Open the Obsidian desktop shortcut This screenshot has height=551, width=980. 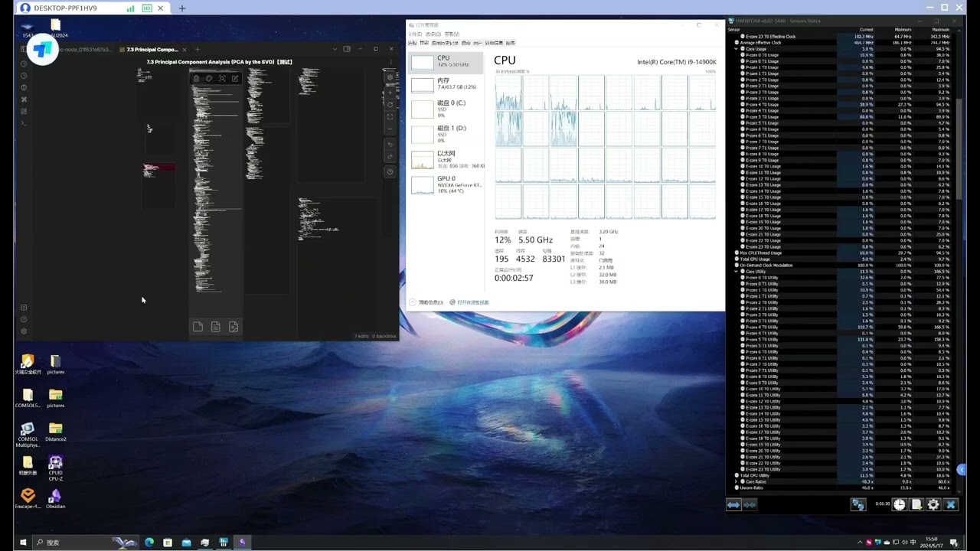click(55, 499)
